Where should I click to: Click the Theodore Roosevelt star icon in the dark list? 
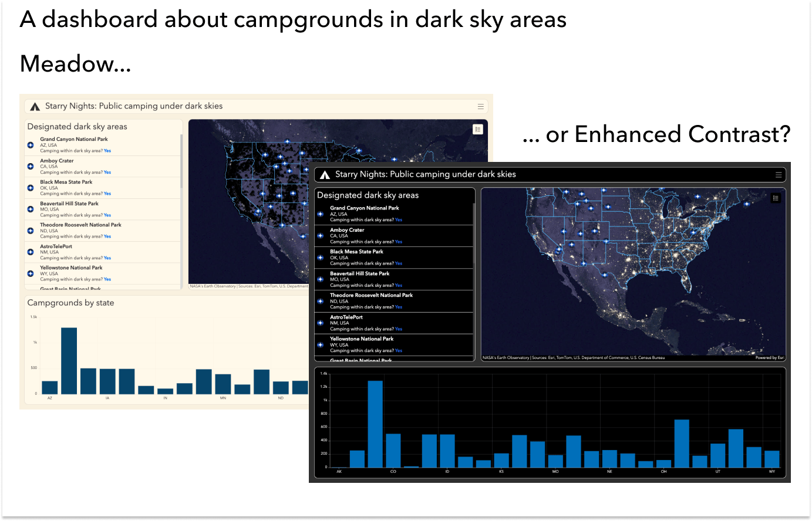click(321, 301)
